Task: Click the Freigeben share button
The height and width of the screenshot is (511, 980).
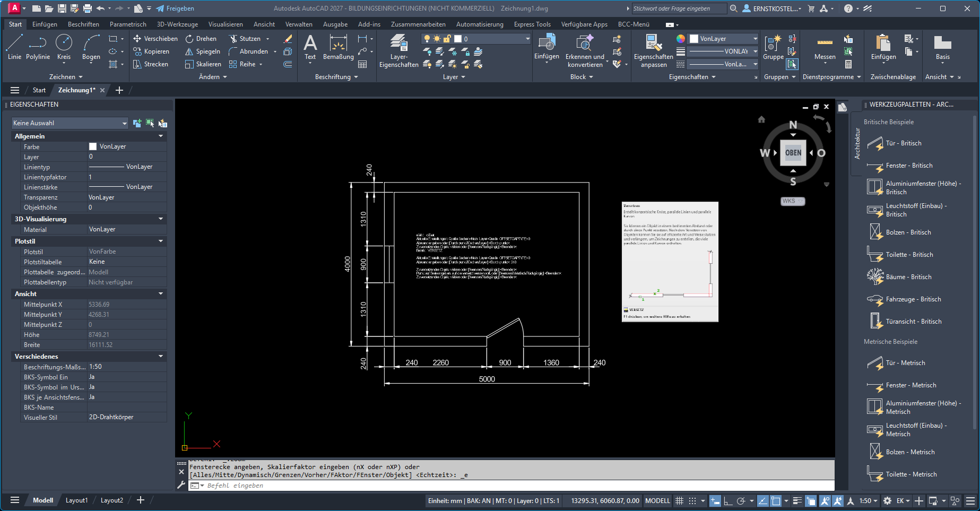Action: point(175,8)
